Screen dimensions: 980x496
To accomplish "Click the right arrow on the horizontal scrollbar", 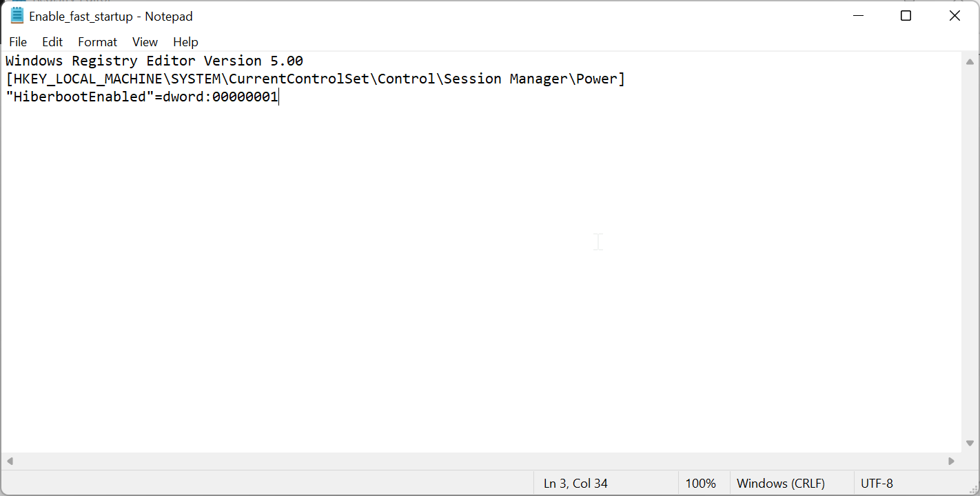I will tap(952, 460).
